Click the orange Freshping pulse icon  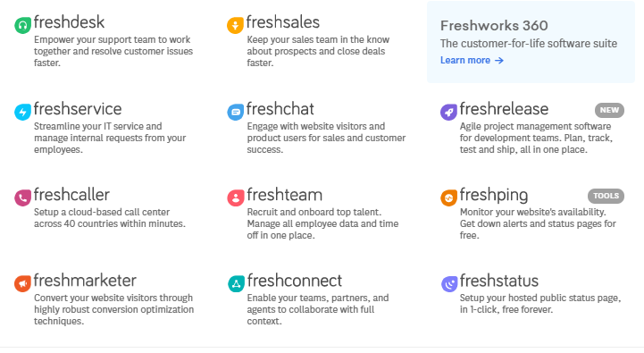pos(448,198)
